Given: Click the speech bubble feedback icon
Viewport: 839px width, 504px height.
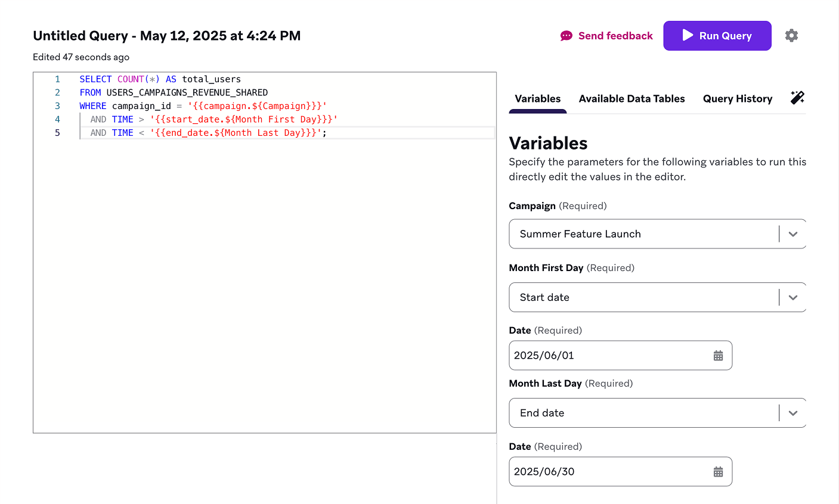Looking at the screenshot, I should tap(565, 35).
